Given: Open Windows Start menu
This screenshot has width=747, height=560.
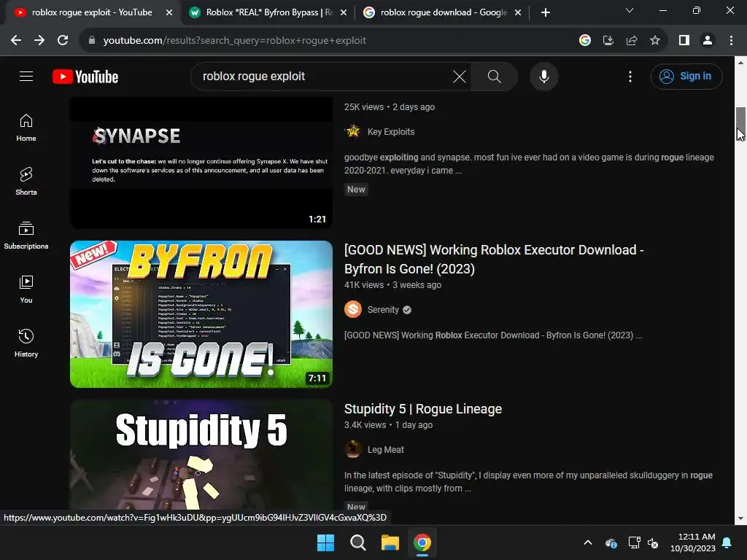Looking at the screenshot, I should (326, 542).
